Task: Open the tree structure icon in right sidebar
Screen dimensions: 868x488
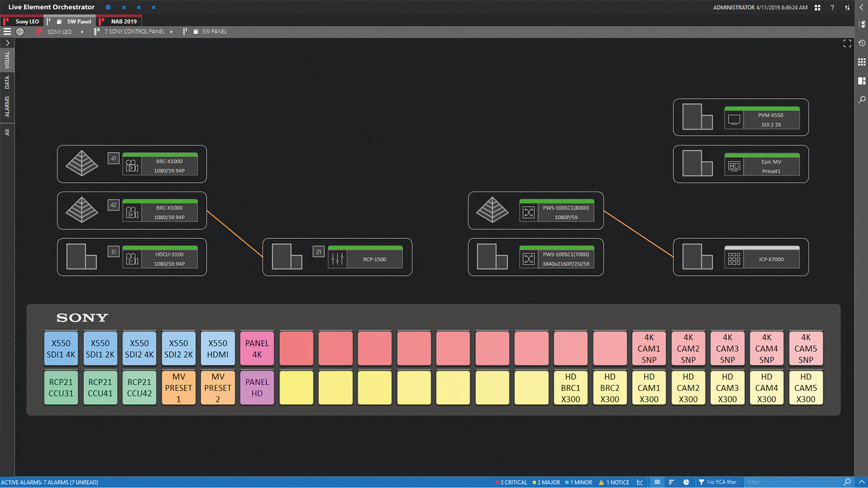Action: (x=861, y=24)
